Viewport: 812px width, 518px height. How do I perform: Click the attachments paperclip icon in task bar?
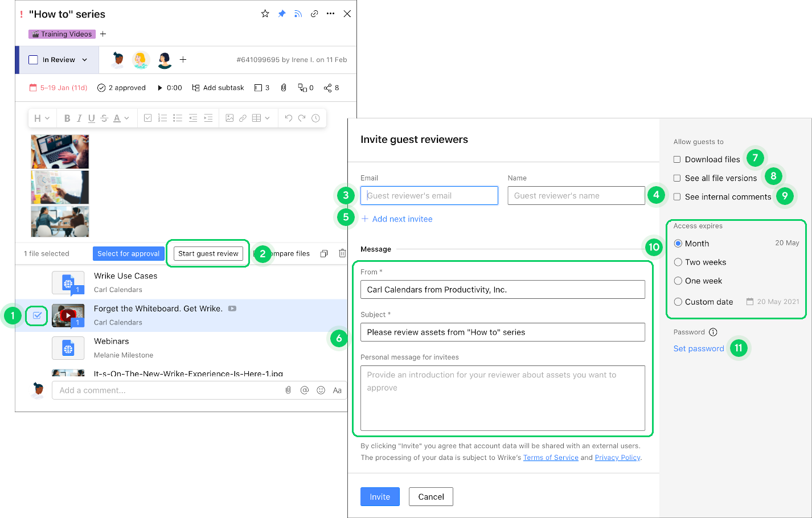tap(283, 88)
